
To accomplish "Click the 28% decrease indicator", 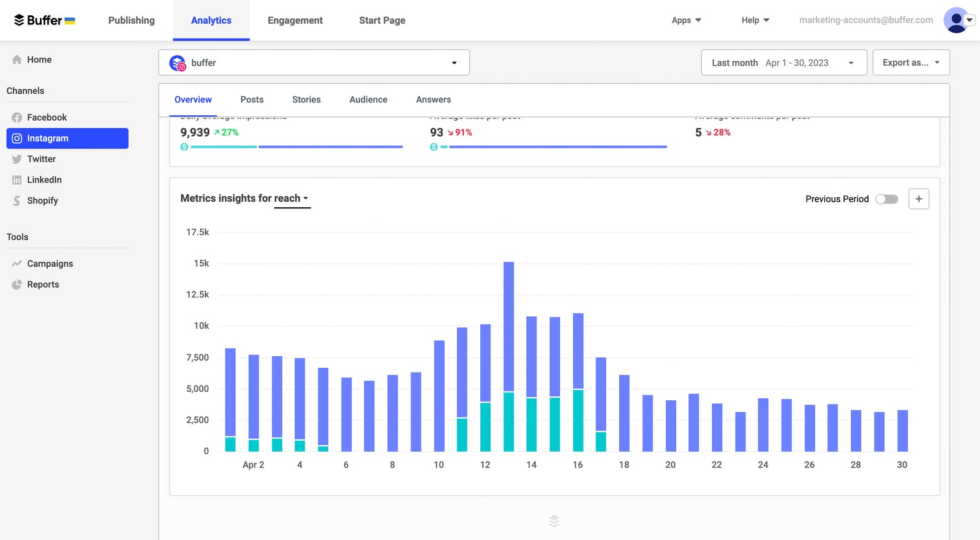I will [x=718, y=132].
